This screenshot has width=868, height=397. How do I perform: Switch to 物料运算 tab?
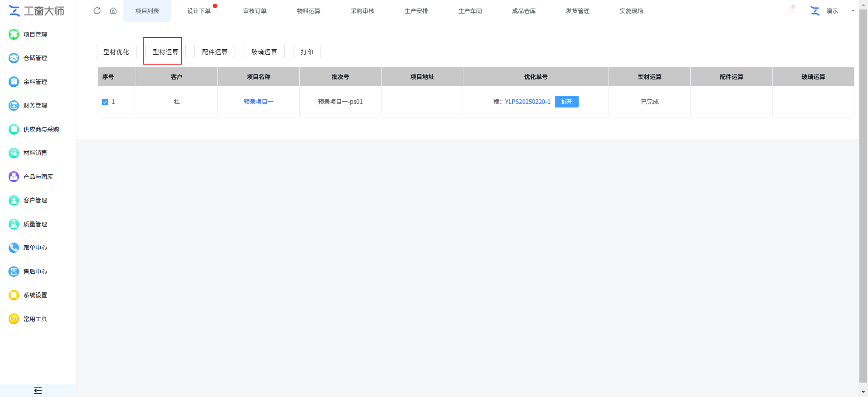(x=308, y=11)
